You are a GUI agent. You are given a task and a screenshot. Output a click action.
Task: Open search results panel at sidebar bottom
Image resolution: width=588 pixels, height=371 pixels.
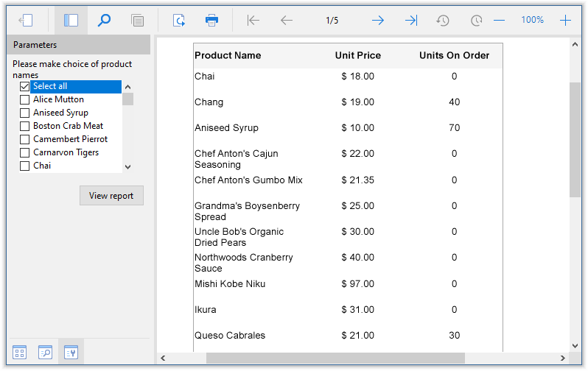pyautogui.click(x=45, y=353)
